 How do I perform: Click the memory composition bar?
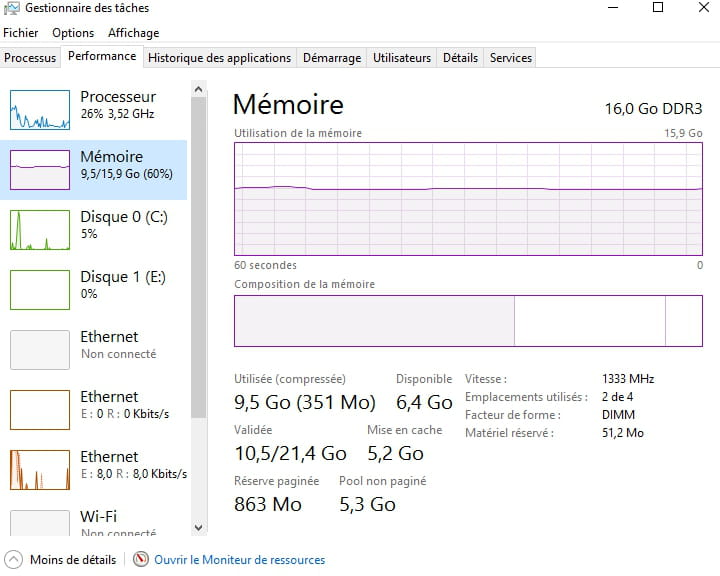pyautogui.click(x=468, y=320)
